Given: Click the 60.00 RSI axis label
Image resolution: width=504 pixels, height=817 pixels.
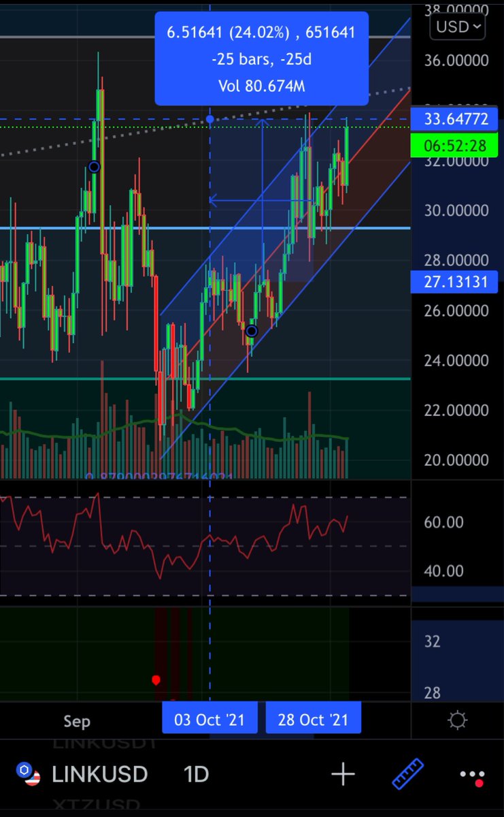Looking at the screenshot, I should click(443, 522).
